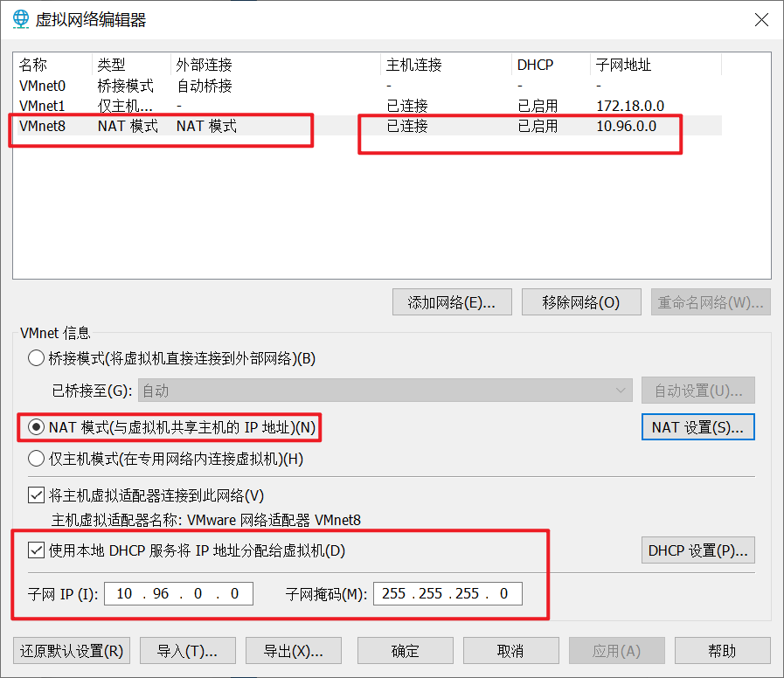784x678 pixels.
Task: Toggle 将主机虚拟适配器连接到此网络 checkbox
Action: [36, 495]
